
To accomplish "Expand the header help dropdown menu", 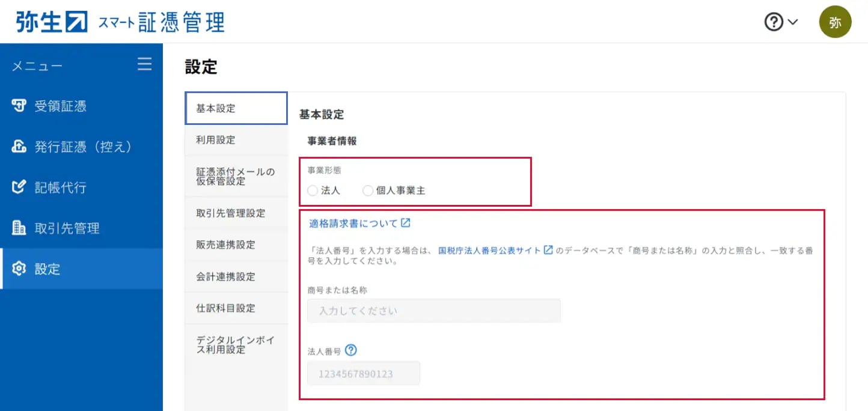I will (x=781, y=22).
